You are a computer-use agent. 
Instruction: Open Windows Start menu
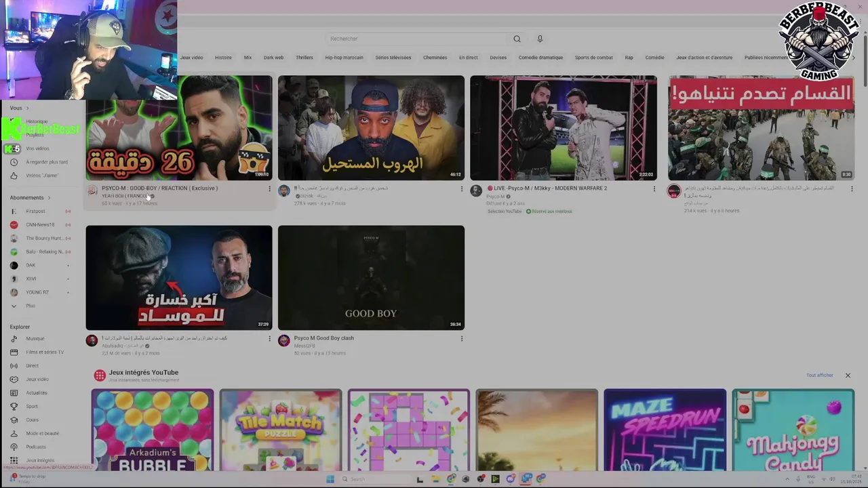(x=330, y=479)
